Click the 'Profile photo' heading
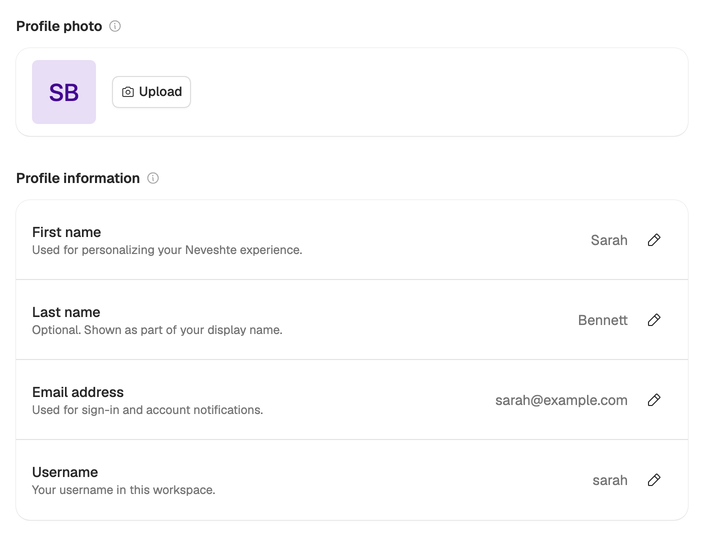Screen dimensions: 704x536 pyautogui.click(x=59, y=26)
